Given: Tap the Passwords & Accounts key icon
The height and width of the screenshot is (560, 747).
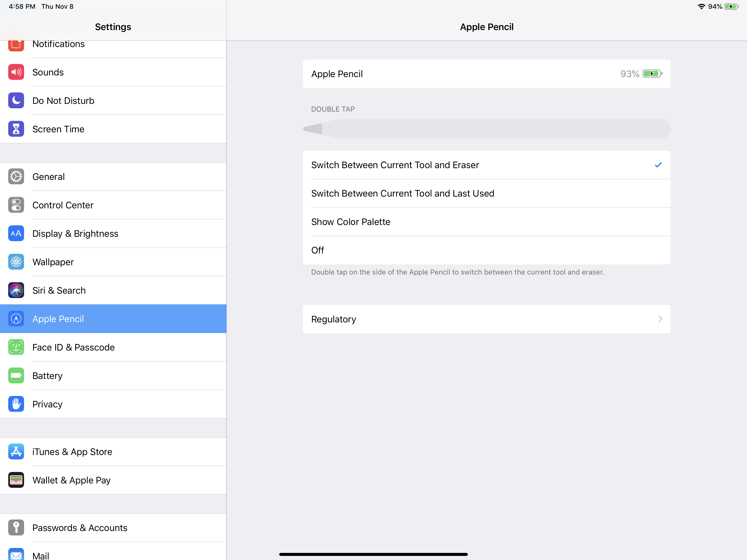Looking at the screenshot, I should [16, 527].
